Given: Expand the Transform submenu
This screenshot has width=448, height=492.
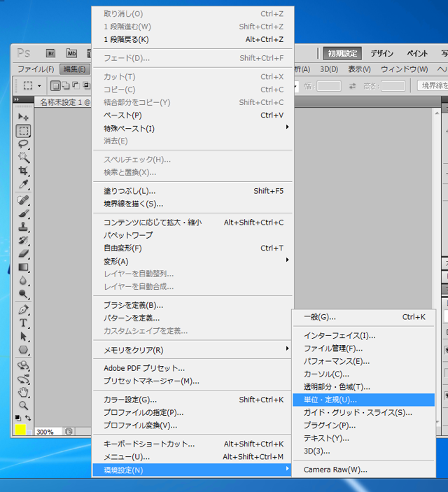Looking at the screenshot, I should click(192, 261).
